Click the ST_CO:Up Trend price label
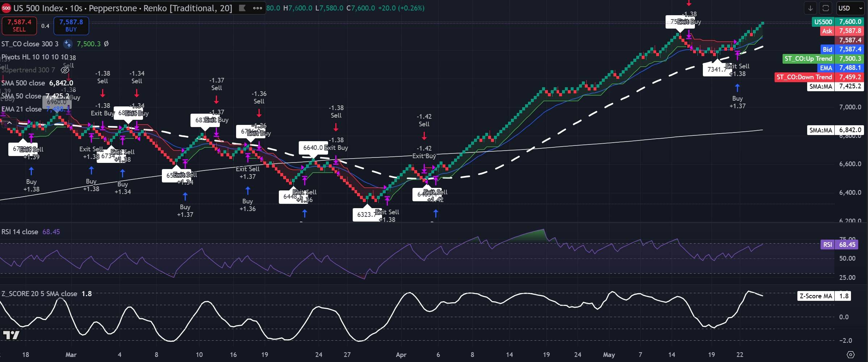The image size is (868, 362). click(823, 59)
